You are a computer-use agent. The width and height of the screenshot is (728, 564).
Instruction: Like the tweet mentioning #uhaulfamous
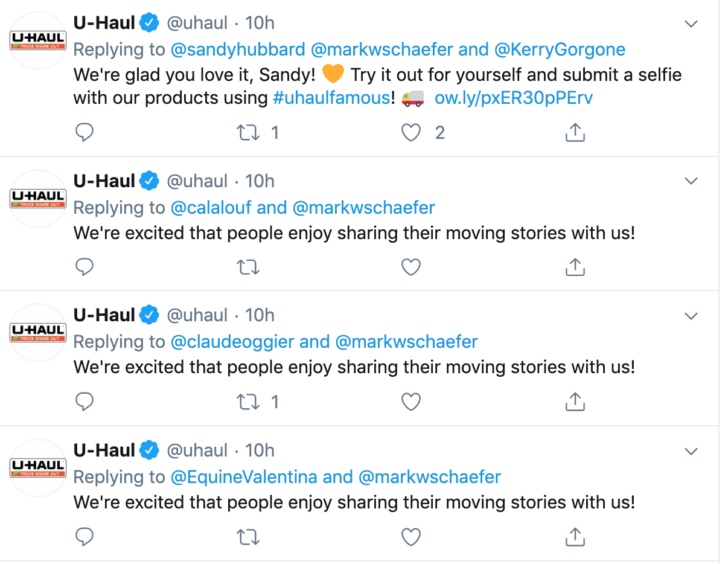click(x=411, y=132)
